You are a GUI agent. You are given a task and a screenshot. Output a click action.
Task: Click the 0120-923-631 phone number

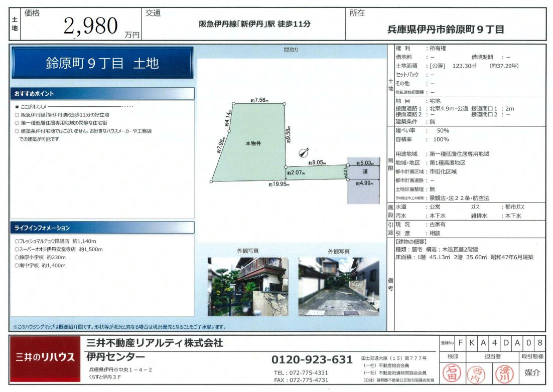312,359
